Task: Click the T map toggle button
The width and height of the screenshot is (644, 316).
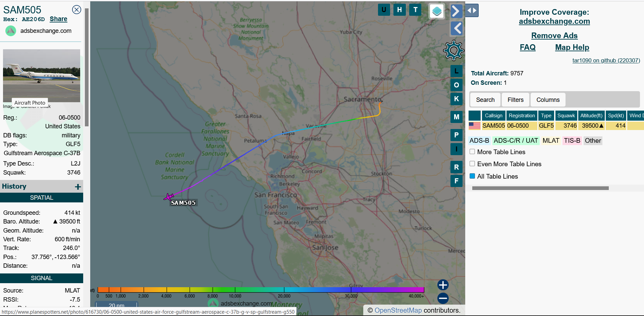Action: (x=415, y=10)
